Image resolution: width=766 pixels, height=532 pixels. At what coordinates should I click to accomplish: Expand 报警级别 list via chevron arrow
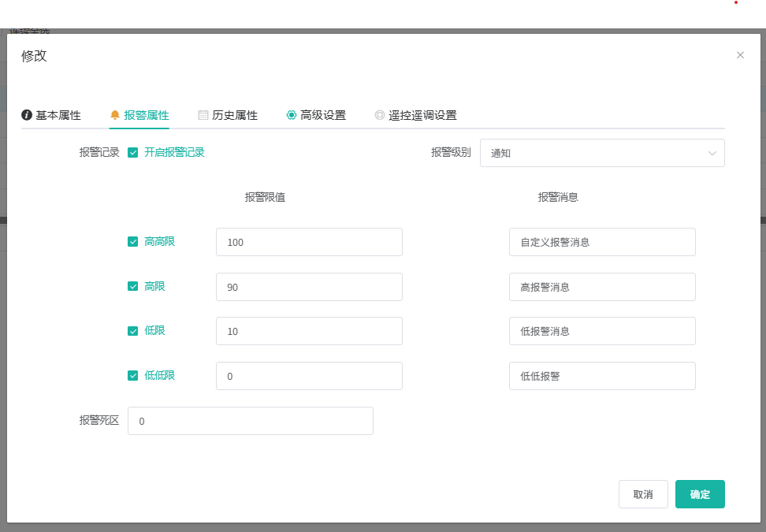pos(712,153)
